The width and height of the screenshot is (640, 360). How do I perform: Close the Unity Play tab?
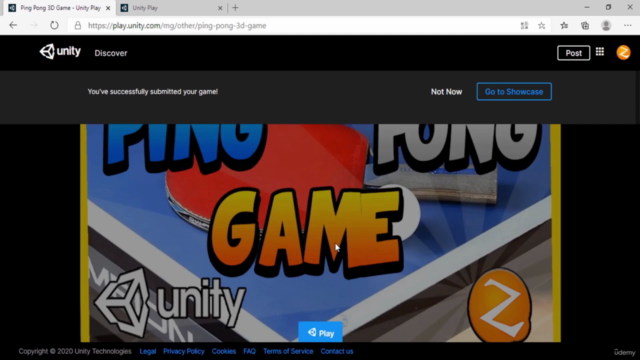pyautogui.click(x=220, y=8)
